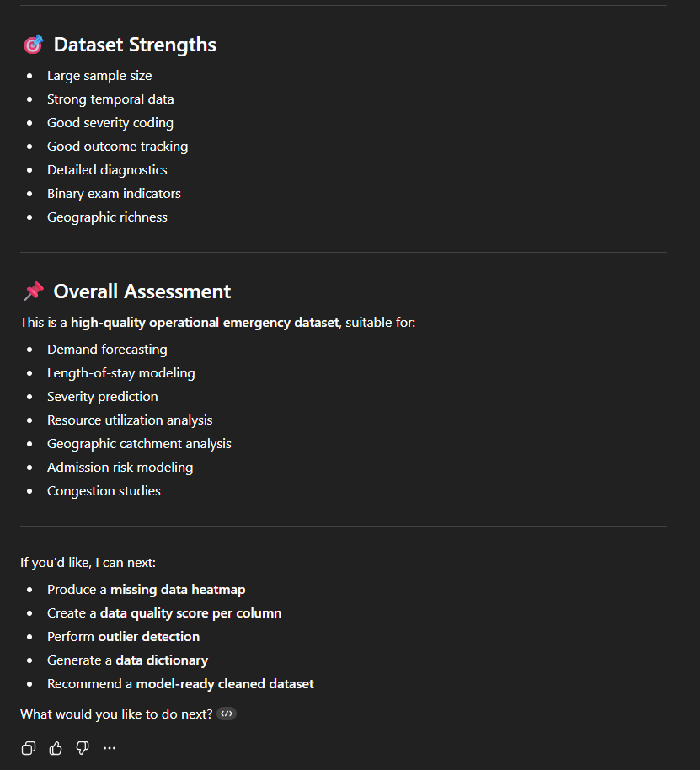Click the Dataset Strengths heading
The height and width of the screenshot is (770, 700).
pos(135,45)
